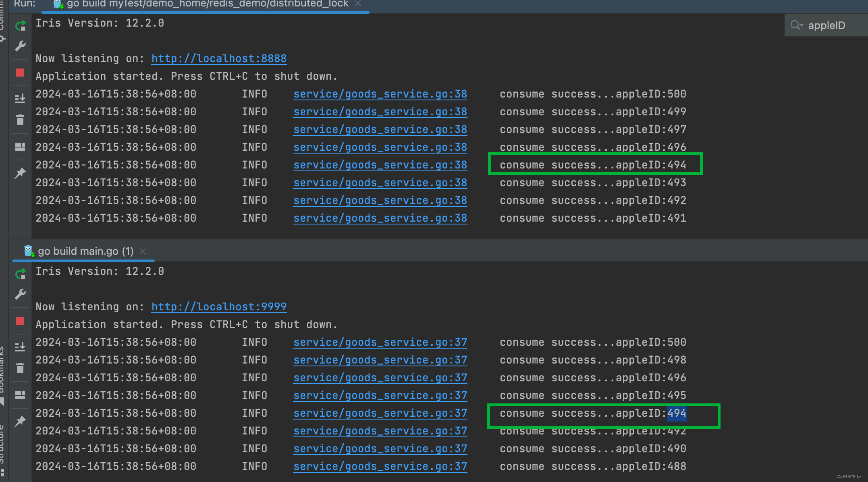Pin the bottom run tab with the pin icon
Image resolution: width=868 pixels, height=482 pixels.
[20, 422]
